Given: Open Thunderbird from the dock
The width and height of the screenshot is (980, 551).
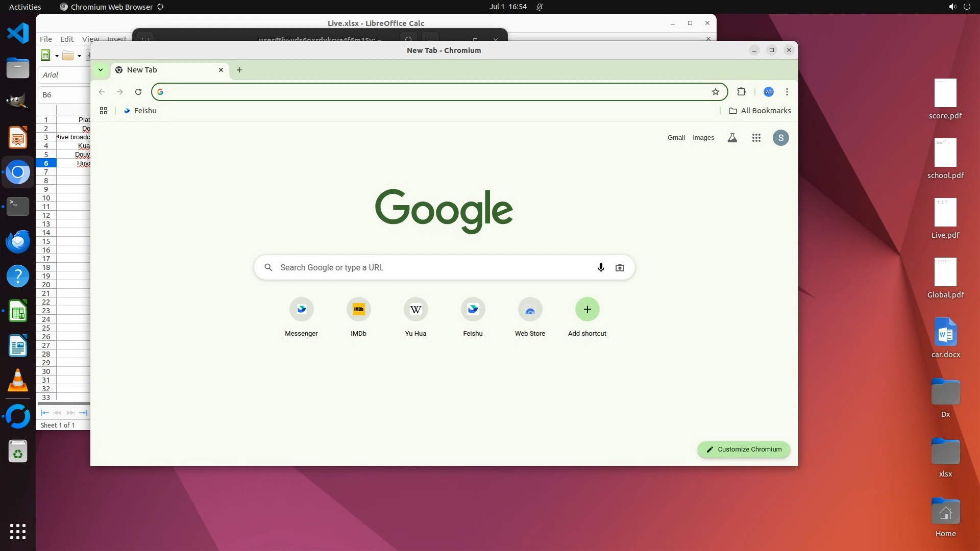Looking at the screenshot, I should coord(18,241).
